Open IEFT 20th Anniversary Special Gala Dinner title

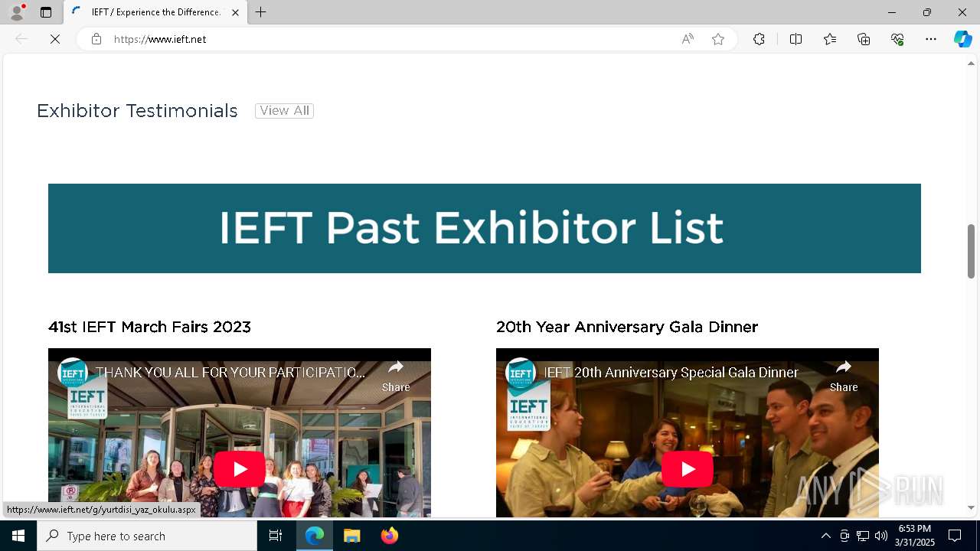(x=671, y=373)
